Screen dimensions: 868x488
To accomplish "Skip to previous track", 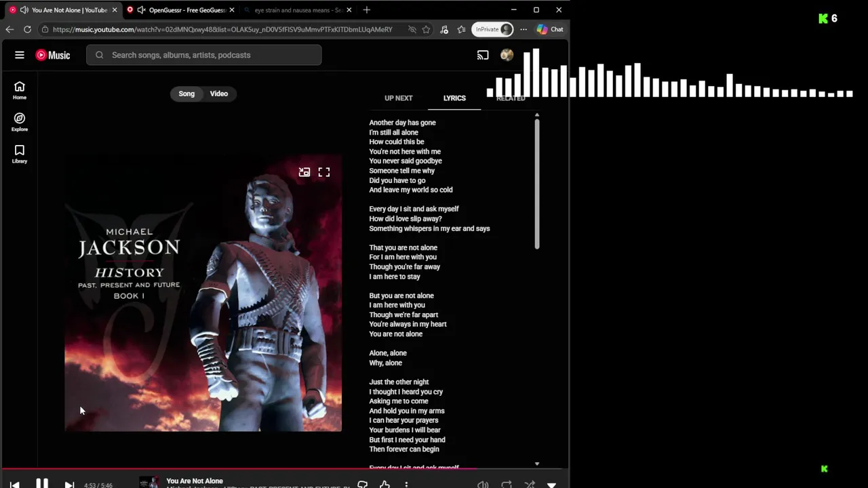I will pos(15,485).
